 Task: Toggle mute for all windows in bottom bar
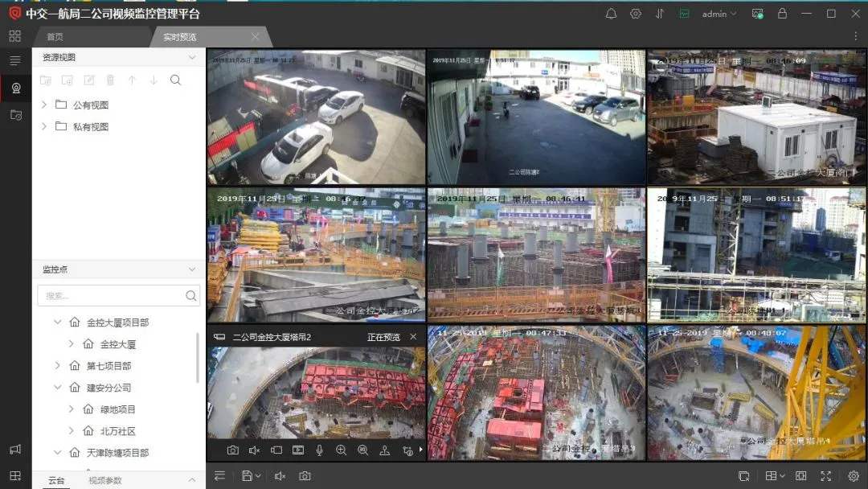280,476
